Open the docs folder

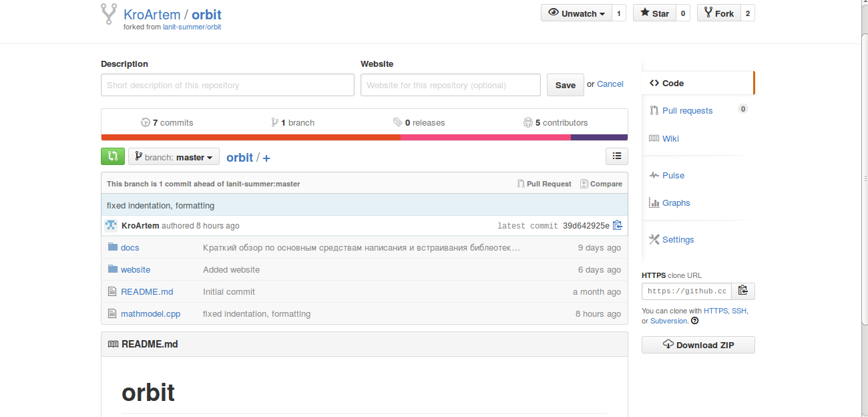pos(130,247)
